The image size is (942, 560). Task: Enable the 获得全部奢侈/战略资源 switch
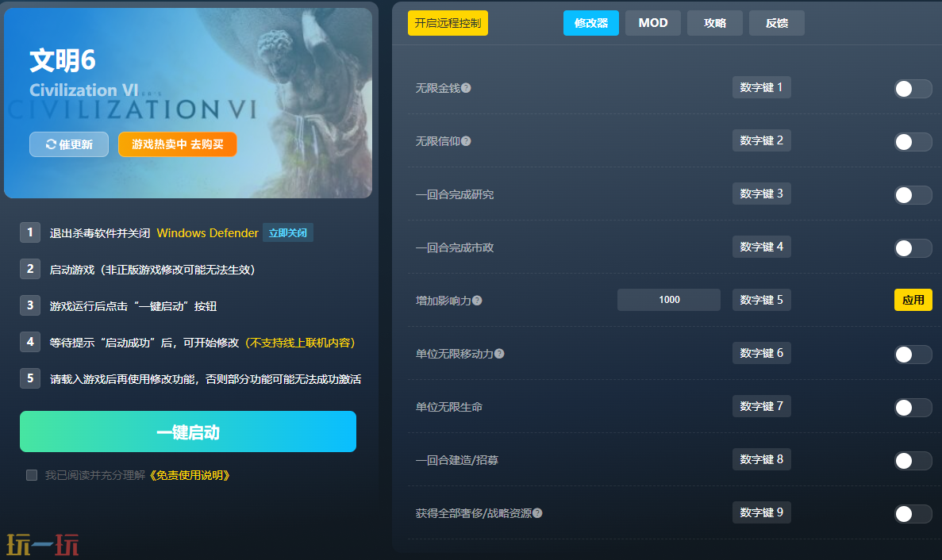pyautogui.click(x=913, y=514)
